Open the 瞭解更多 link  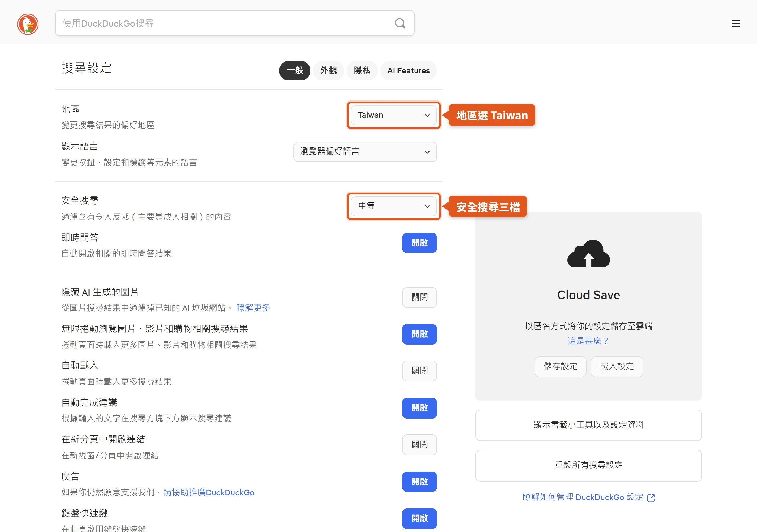[253, 308]
